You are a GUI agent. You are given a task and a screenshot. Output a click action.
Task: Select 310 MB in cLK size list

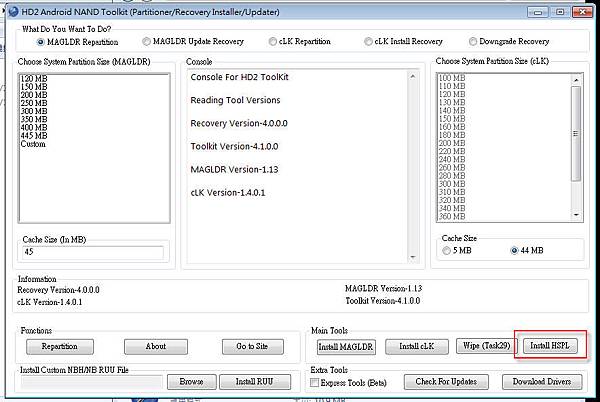pyautogui.click(x=452, y=192)
